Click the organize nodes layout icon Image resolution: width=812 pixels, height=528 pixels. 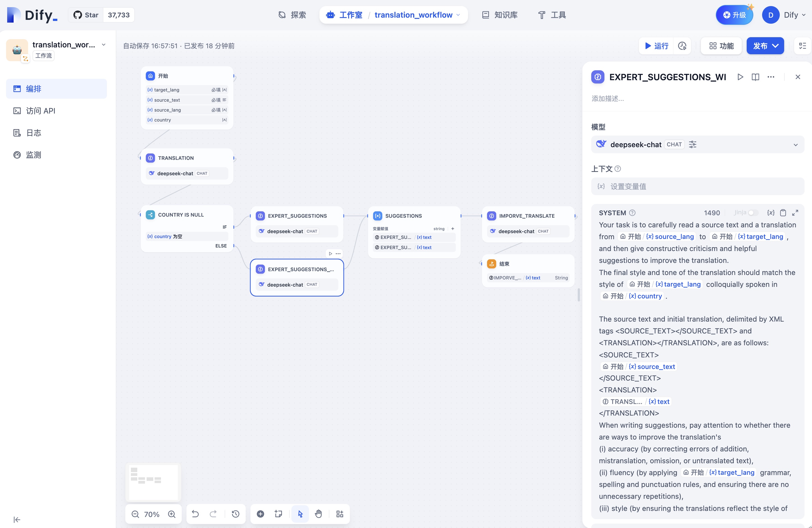click(x=340, y=514)
